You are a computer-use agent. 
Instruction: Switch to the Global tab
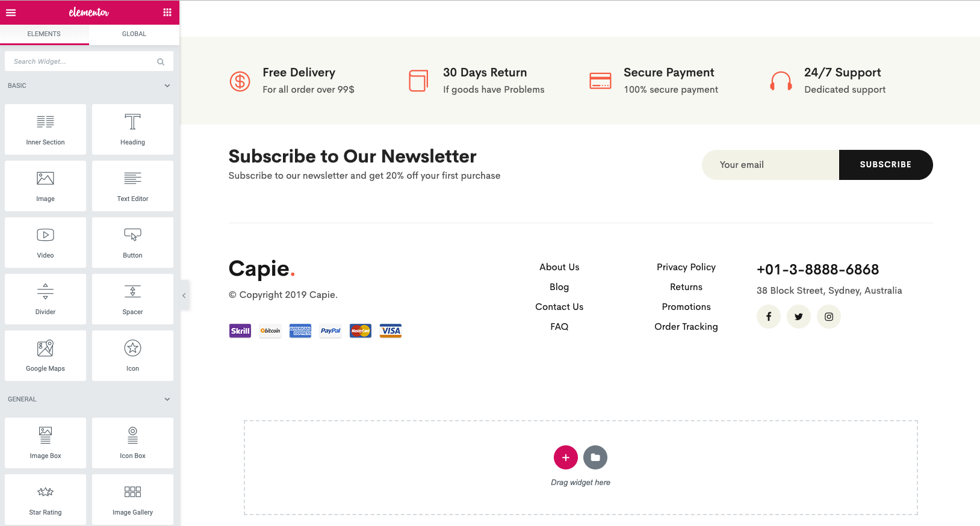pos(134,34)
